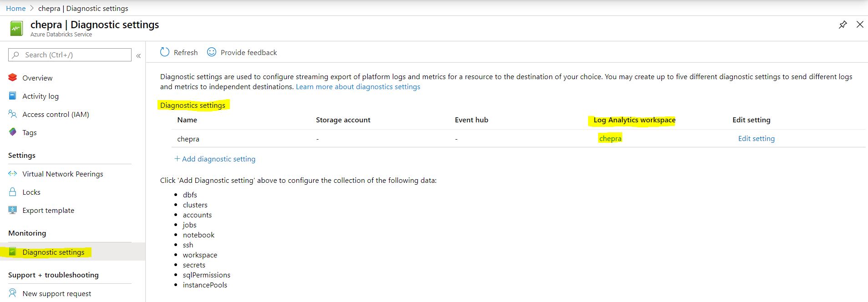The width and height of the screenshot is (868, 302).
Task: Open Learn more about diagnostics settings link
Action: coord(358,86)
